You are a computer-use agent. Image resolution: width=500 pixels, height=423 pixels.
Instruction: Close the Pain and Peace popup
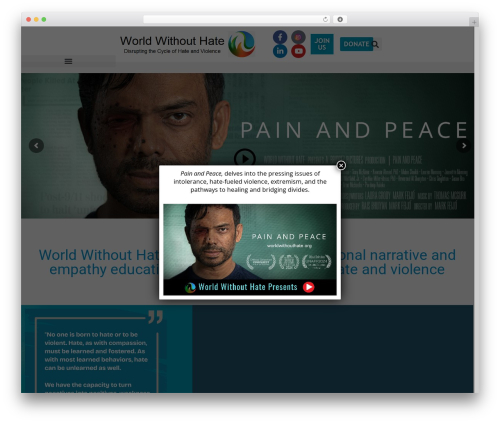[x=341, y=165]
